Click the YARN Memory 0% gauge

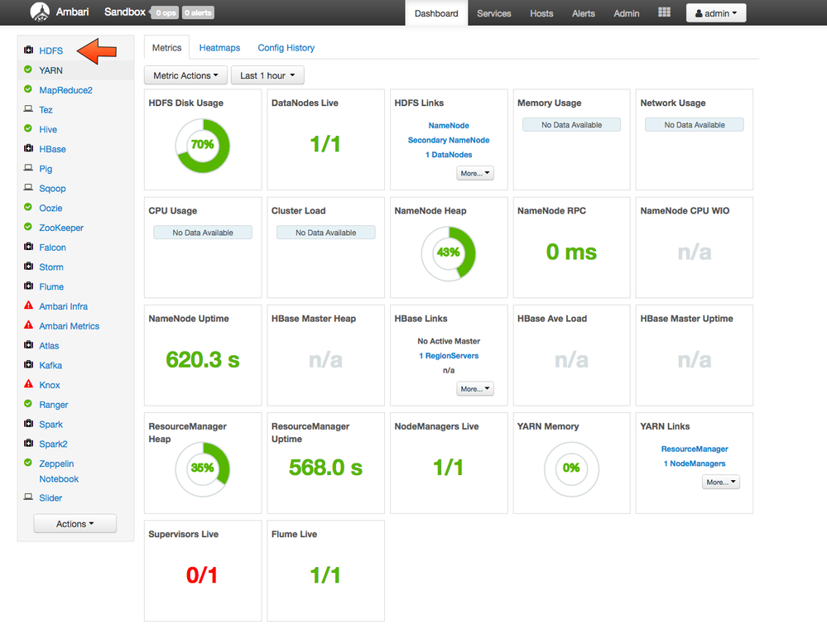point(571,469)
